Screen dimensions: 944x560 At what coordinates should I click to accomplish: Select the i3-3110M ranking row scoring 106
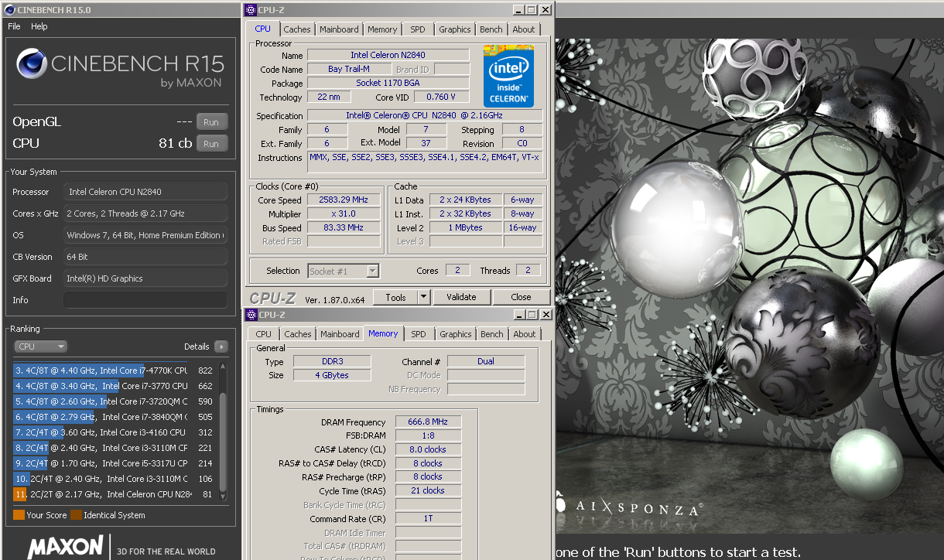(x=114, y=479)
